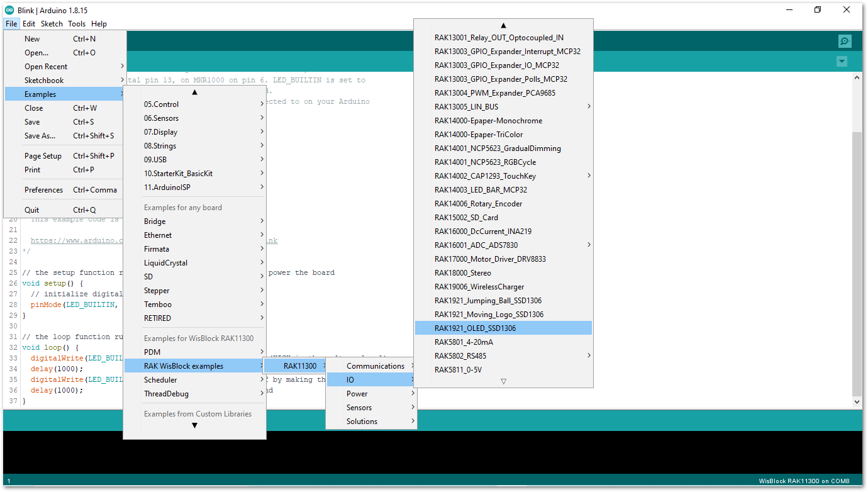Viewport: 868px width, 492px height.
Task: Open the File menu
Action: tap(11, 24)
